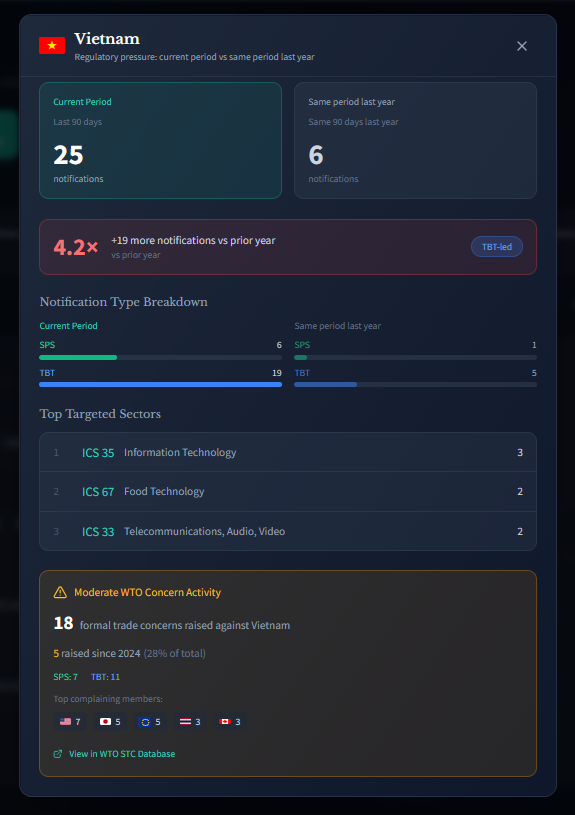Click the Current Period card
This screenshot has width=575, height=815.
pos(161,140)
